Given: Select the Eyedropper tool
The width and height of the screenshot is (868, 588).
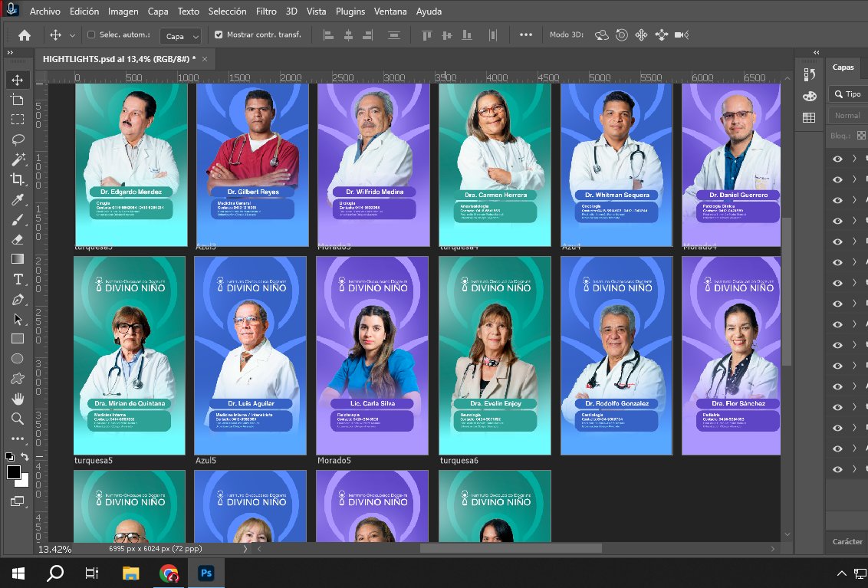Looking at the screenshot, I should (x=18, y=199).
